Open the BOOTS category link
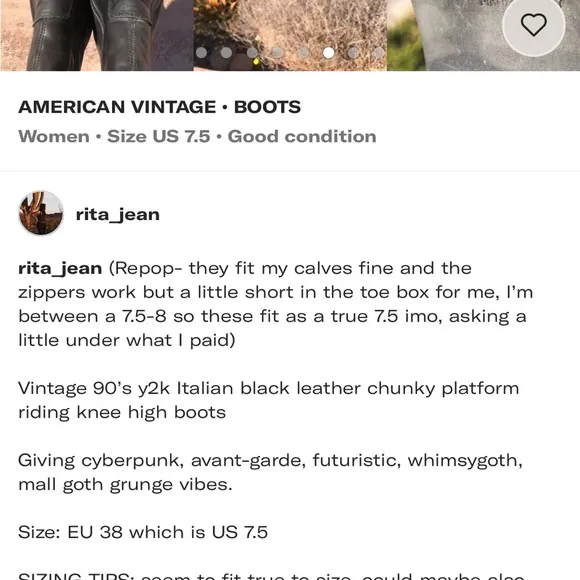Image resolution: width=580 pixels, height=580 pixels. point(267,107)
